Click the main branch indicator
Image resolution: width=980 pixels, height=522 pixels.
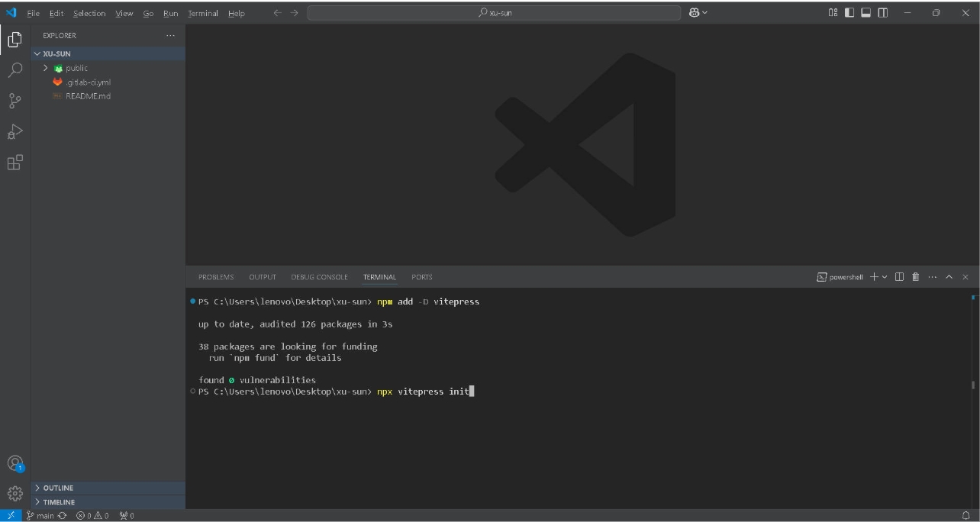[x=40, y=516]
